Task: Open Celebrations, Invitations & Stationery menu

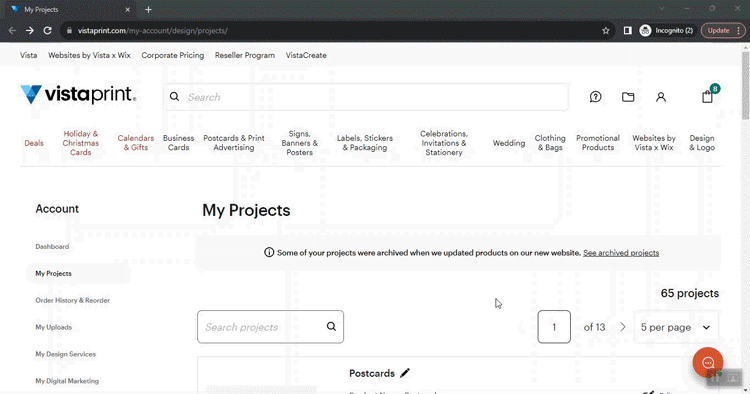Action: point(444,143)
